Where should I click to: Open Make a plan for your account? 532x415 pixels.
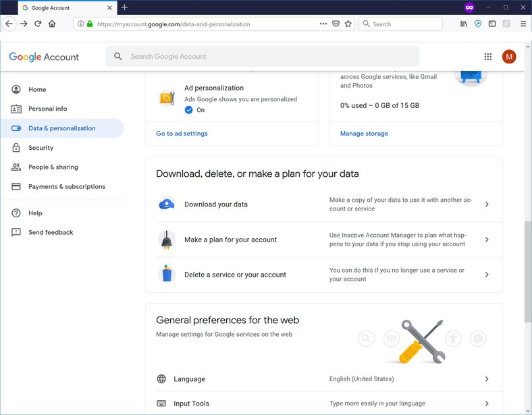click(x=323, y=240)
